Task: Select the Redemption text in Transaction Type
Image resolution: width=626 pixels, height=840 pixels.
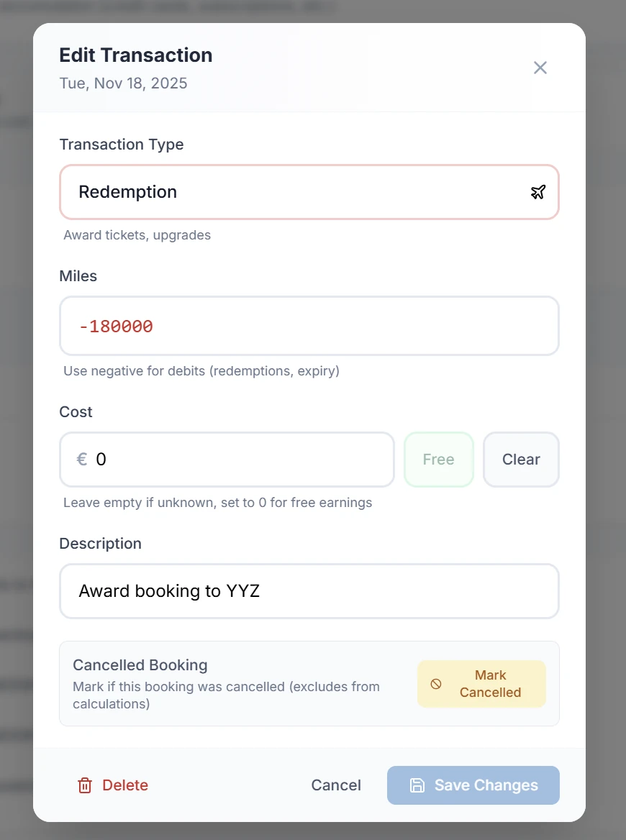Action: coord(127,192)
